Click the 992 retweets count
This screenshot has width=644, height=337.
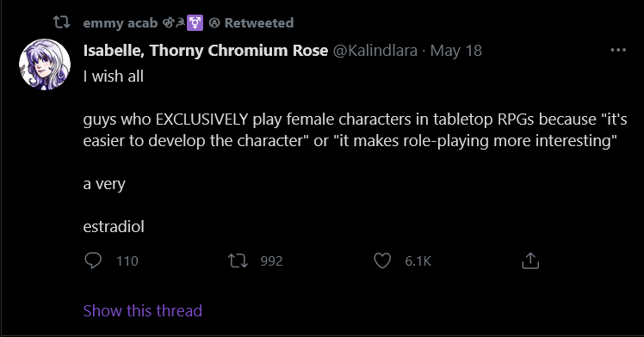click(271, 261)
